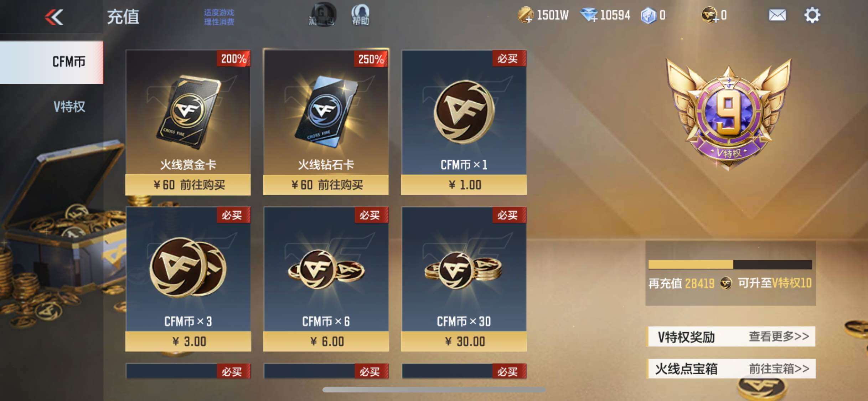868x401 pixels.
Task: Buy 火线钻石卡 for ¥60
Action: coord(326,185)
